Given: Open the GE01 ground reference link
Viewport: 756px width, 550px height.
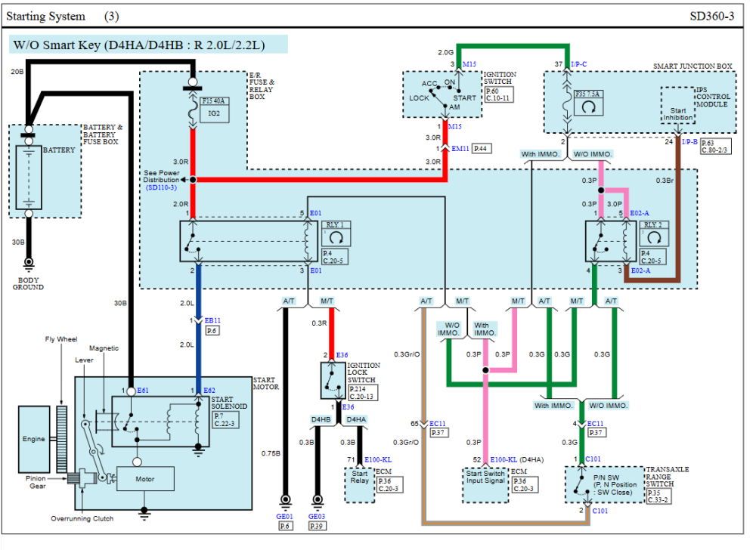Looking at the screenshot, I should (284, 516).
